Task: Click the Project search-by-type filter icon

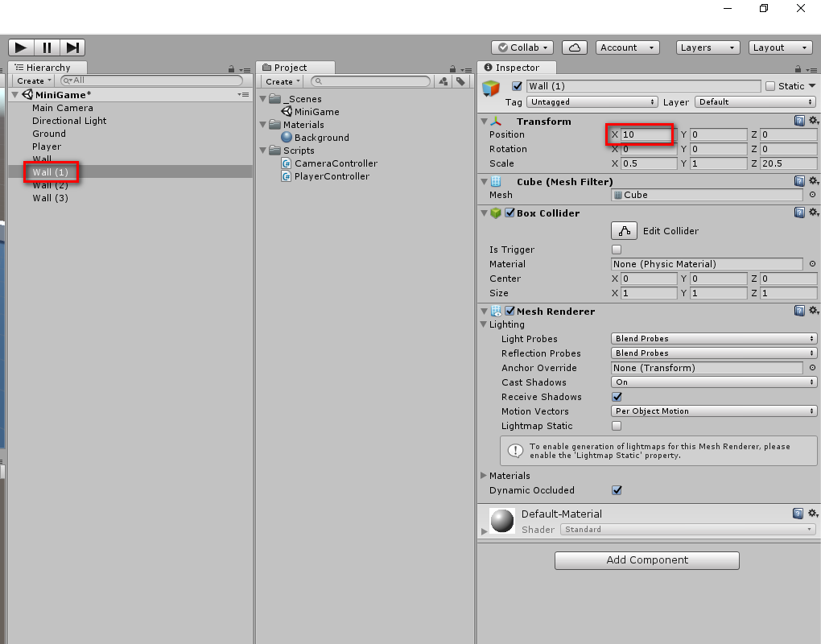Action: point(444,81)
